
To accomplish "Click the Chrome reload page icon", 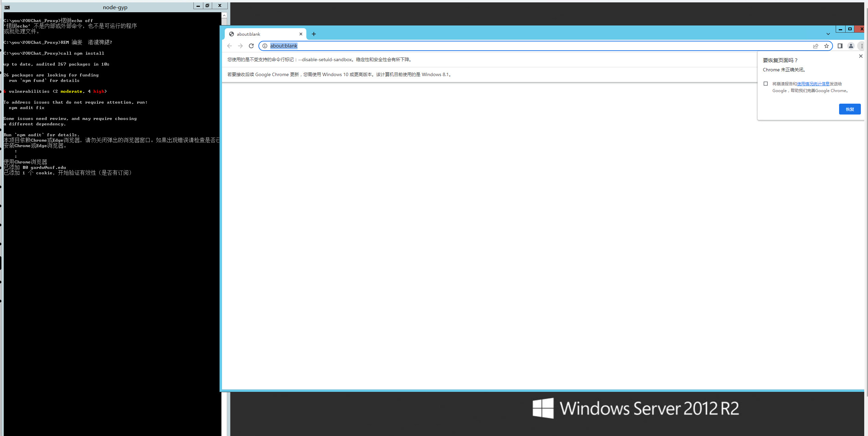I will [x=251, y=46].
